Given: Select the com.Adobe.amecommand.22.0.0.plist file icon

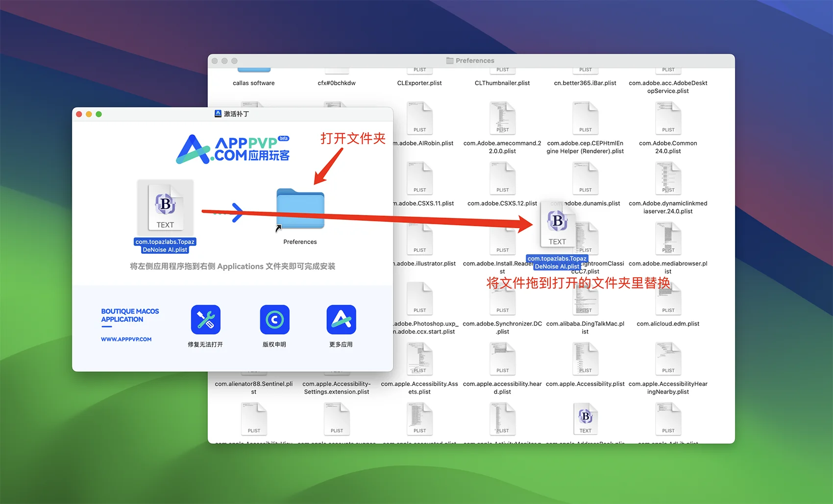Looking at the screenshot, I should (502, 118).
